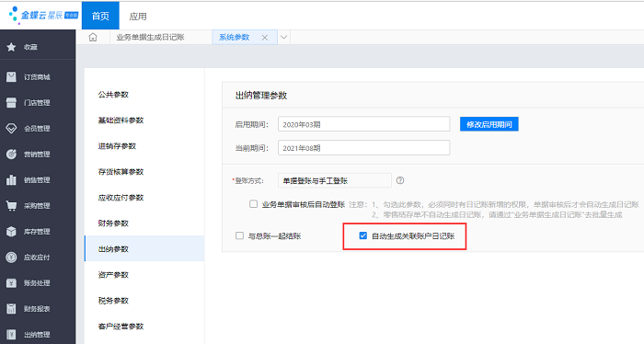Image resolution: width=644 pixels, height=344 pixels.
Task: Expand the tab list dropdown arrow
Action: (283, 37)
